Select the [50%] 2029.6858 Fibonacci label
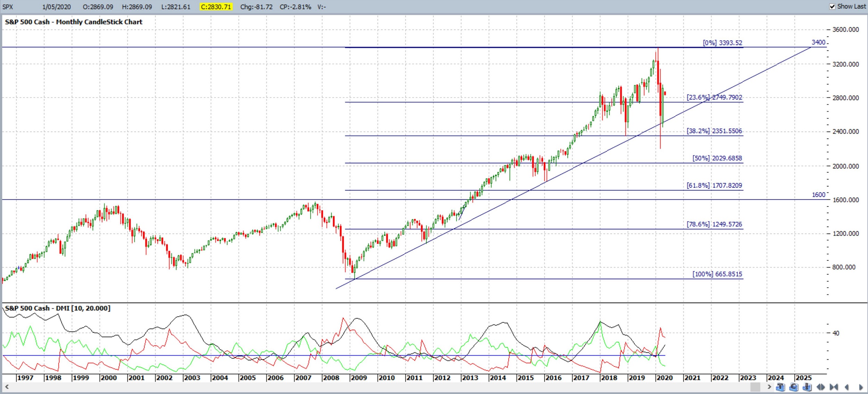This screenshot has height=394, width=868. [717, 158]
